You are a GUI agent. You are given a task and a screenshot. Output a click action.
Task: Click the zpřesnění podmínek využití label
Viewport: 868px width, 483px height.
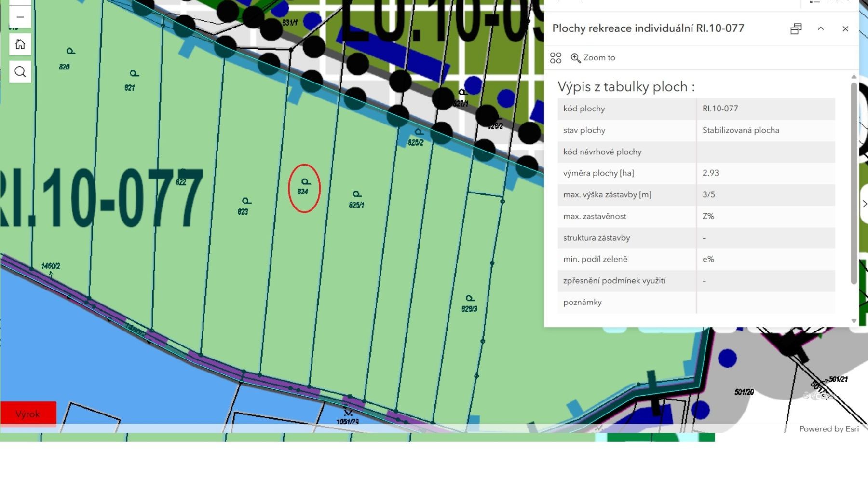[614, 281]
